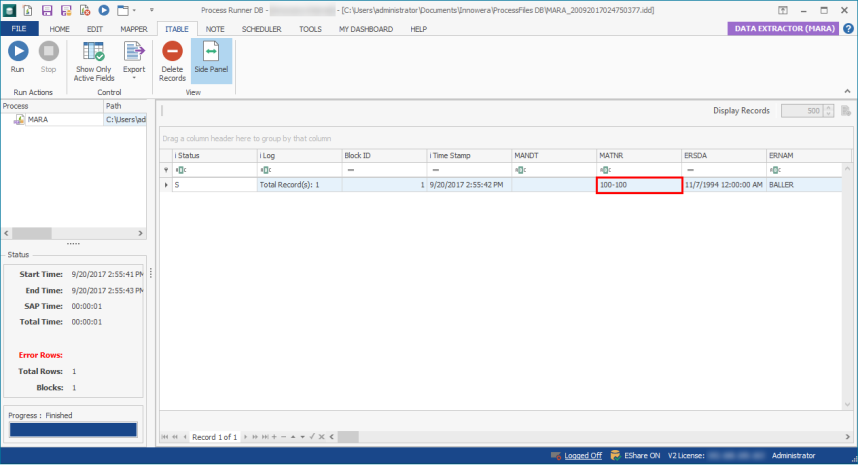Go to last record navigator button

[x=265, y=437]
